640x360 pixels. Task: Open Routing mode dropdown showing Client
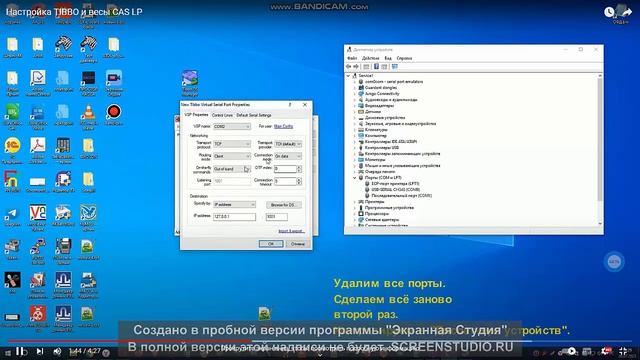pos(232,156)
